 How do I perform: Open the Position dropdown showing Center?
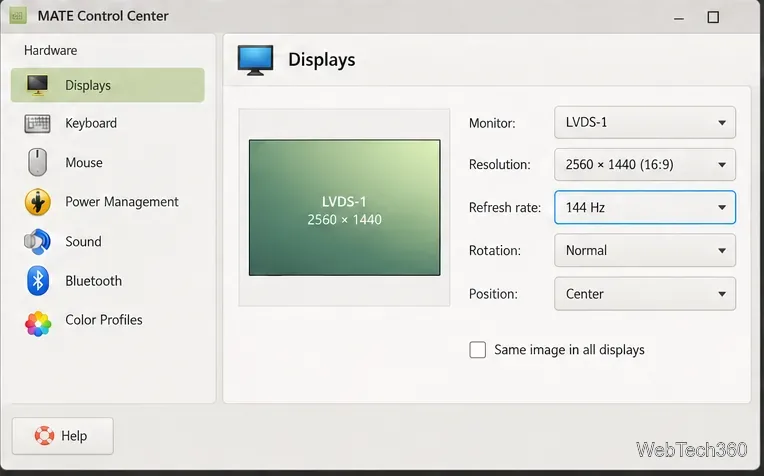[645, 294]
